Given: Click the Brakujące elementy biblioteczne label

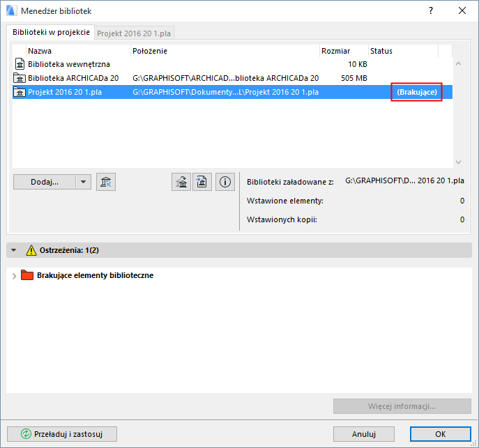Looking at the screenshot, I should [95, 275].
